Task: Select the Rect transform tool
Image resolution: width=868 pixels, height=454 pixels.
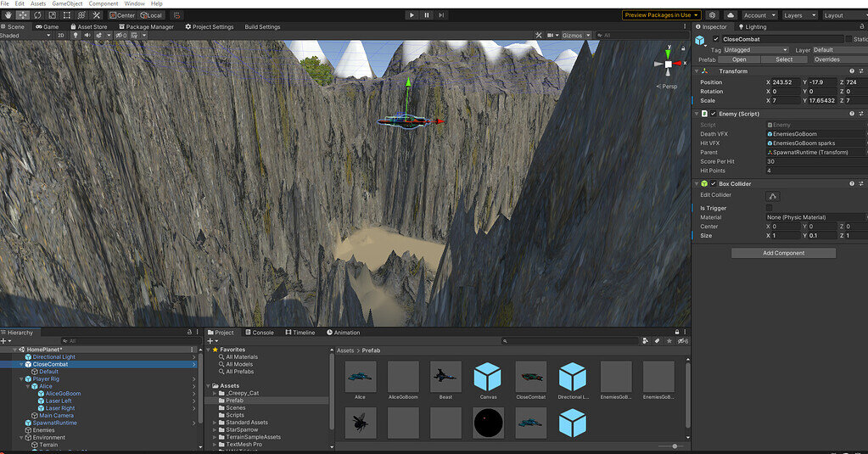Action: tap(67, 15)
